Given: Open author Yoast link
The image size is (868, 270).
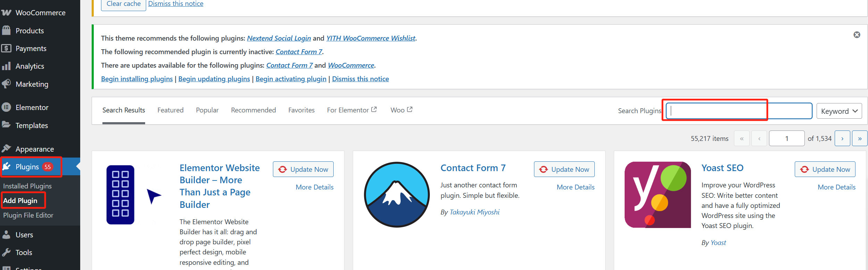Looking at the screenshot, I should coord(718,243).
